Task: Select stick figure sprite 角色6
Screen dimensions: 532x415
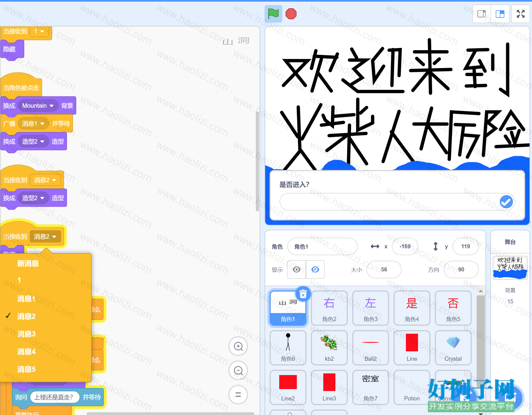Action: [x=288, y=348]
